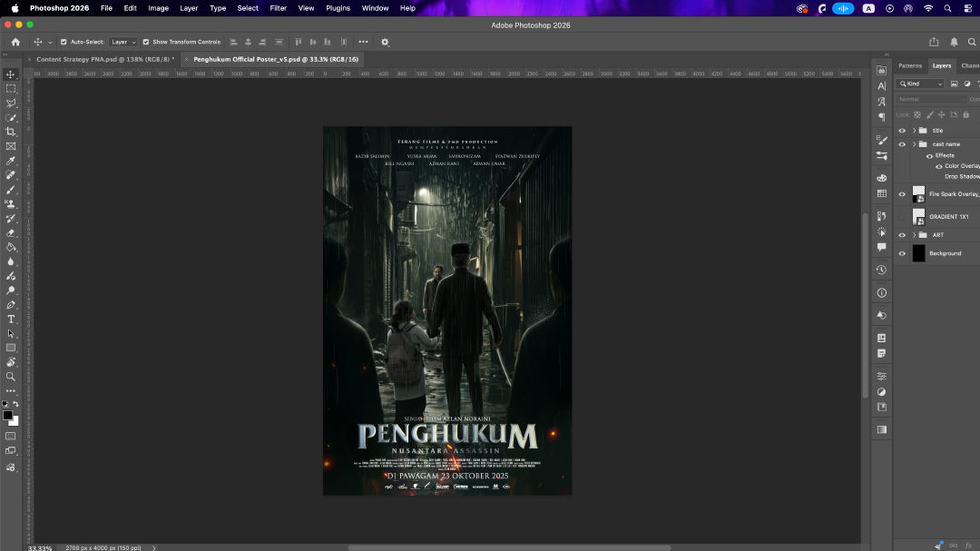Open the History panel icon
Screen dimensions: 980x551
[881, 271]
